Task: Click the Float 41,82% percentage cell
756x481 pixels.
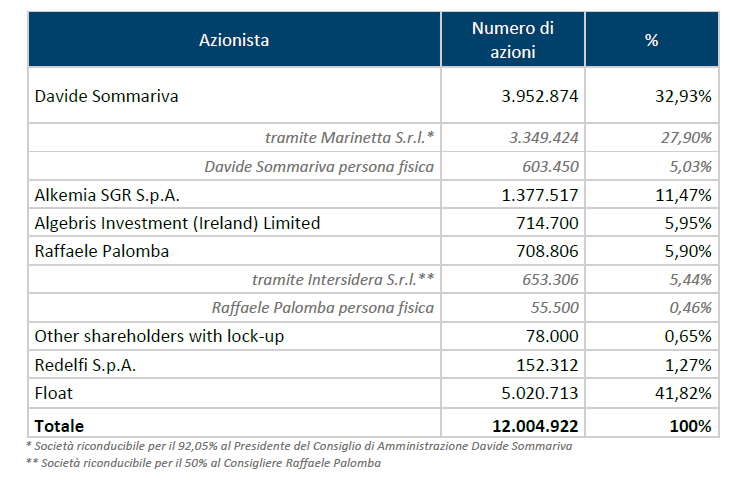Action: pos(685,393)
